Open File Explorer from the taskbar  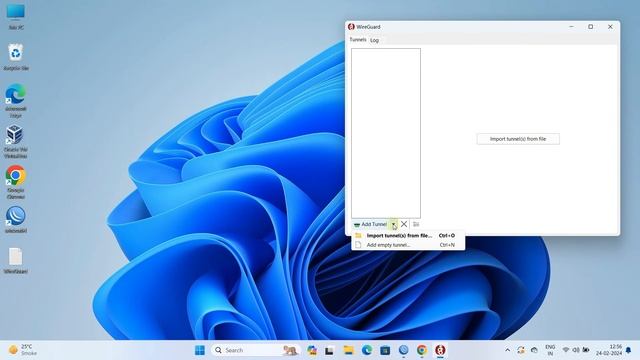(x=348, y=350)
